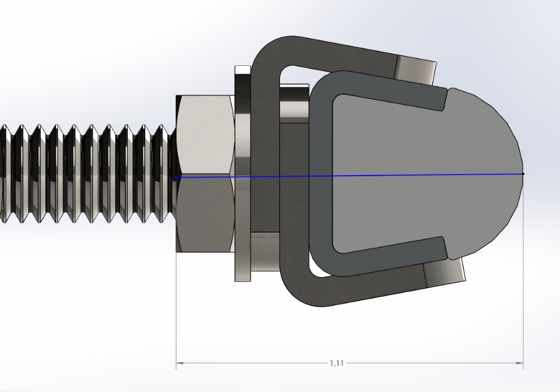The height and width of the screenshot is (392, 560).
Task: Select the hex nut's upper light face
Action: 206,136
